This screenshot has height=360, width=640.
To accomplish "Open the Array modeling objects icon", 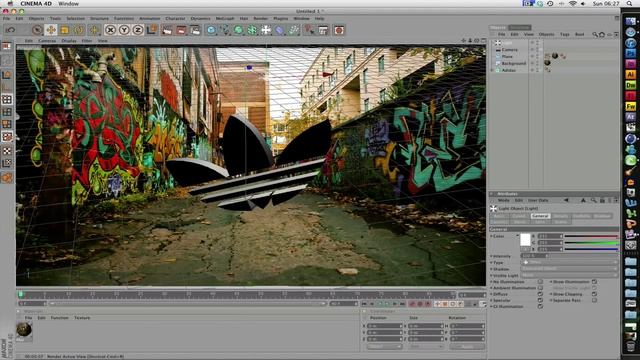I will click(x=252, y=30).
